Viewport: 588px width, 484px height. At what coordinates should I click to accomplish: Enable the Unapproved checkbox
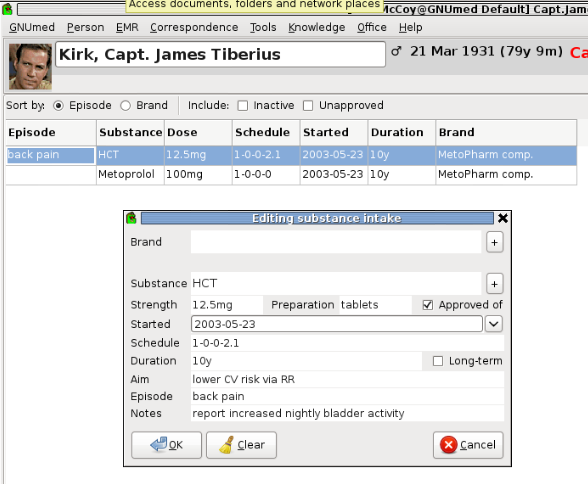point(308,106)
